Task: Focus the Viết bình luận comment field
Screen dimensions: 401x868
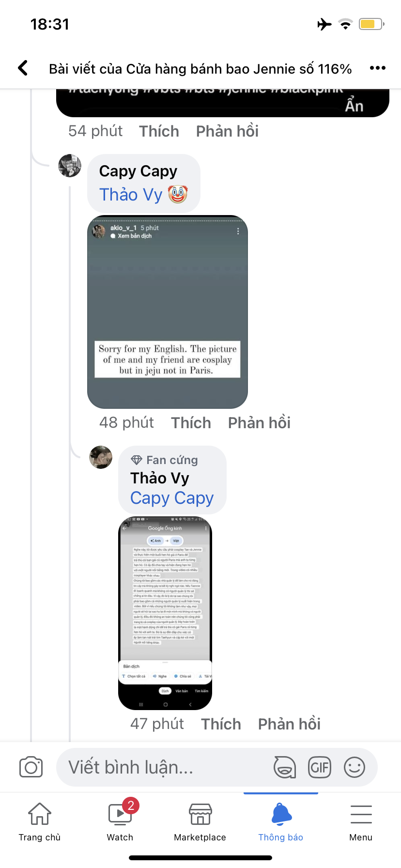Action: pyautogui.click(x=165, y=767)
